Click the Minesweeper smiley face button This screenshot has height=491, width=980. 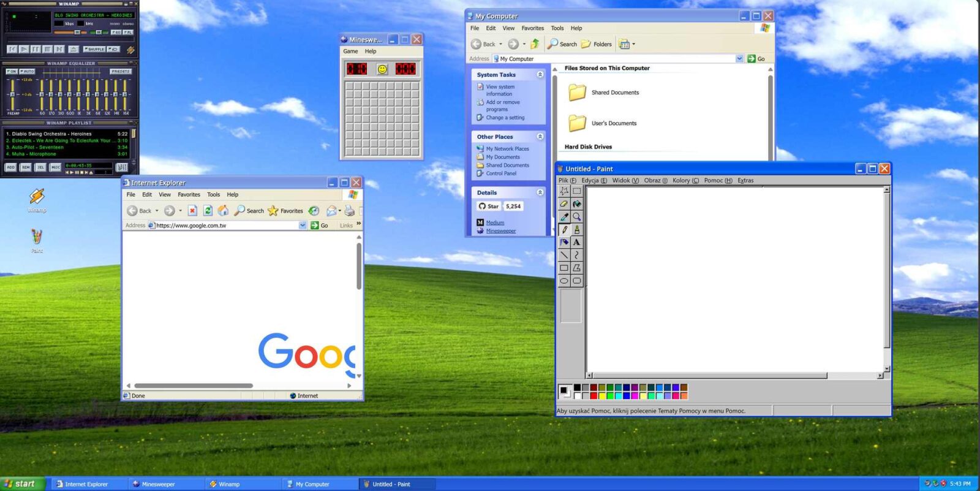click(x=382, y=69)
